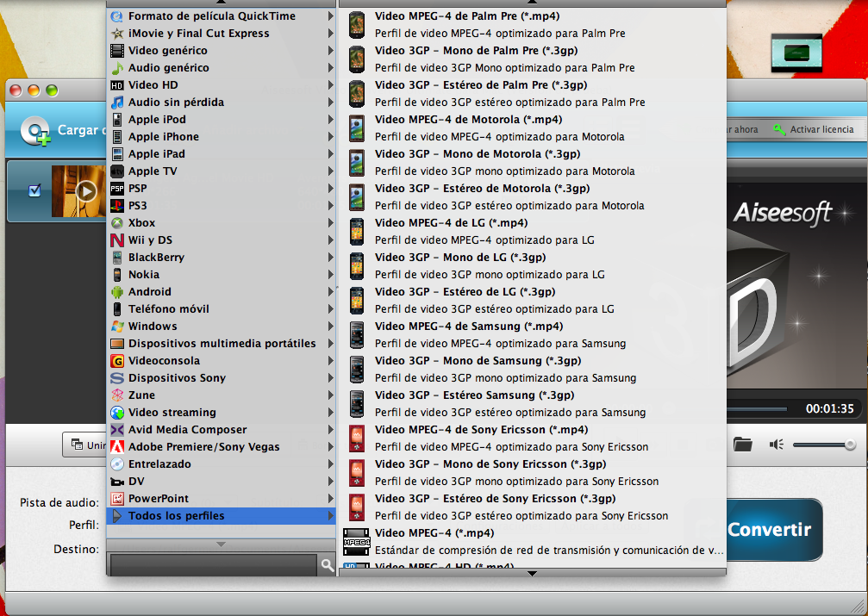Click the Wii y DS icon
This screenshot has height=616, width=868.
tap(117, 240)
